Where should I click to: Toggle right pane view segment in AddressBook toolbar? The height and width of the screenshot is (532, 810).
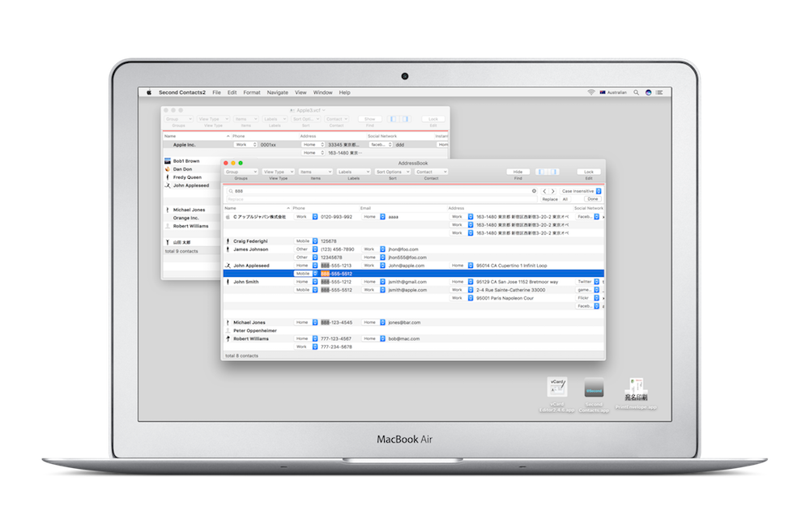tap(553, 172)
